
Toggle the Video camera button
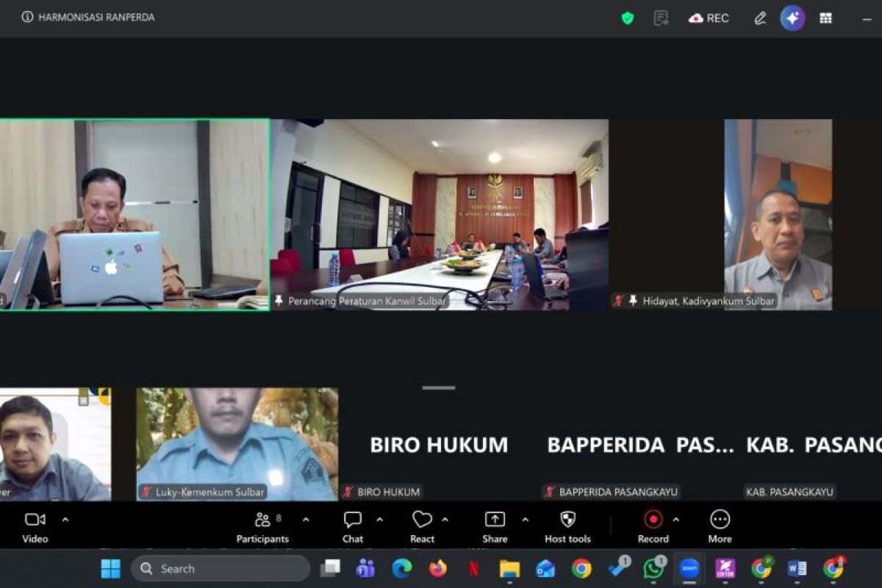pos(35,527)
